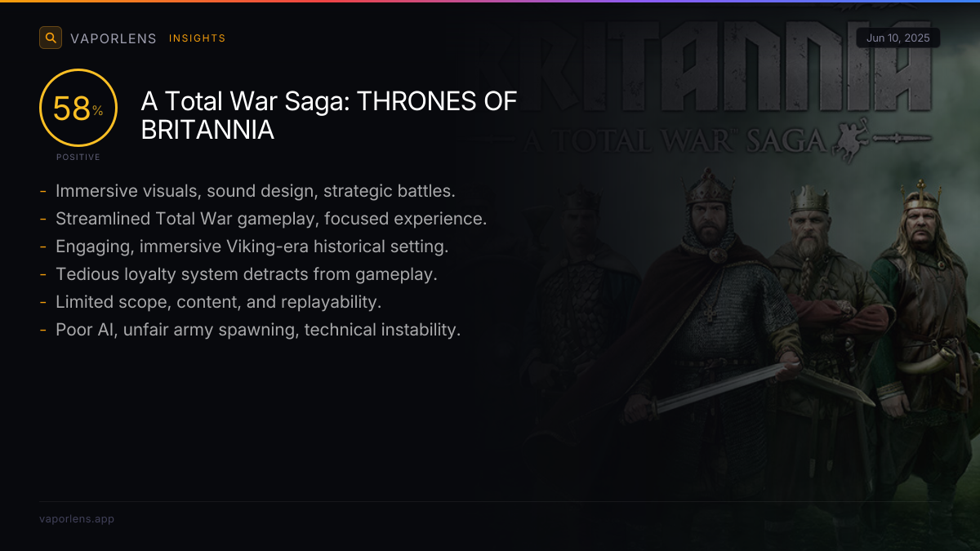
Task: Select the Poor AI and technical instability point
Action: [258, 330]
